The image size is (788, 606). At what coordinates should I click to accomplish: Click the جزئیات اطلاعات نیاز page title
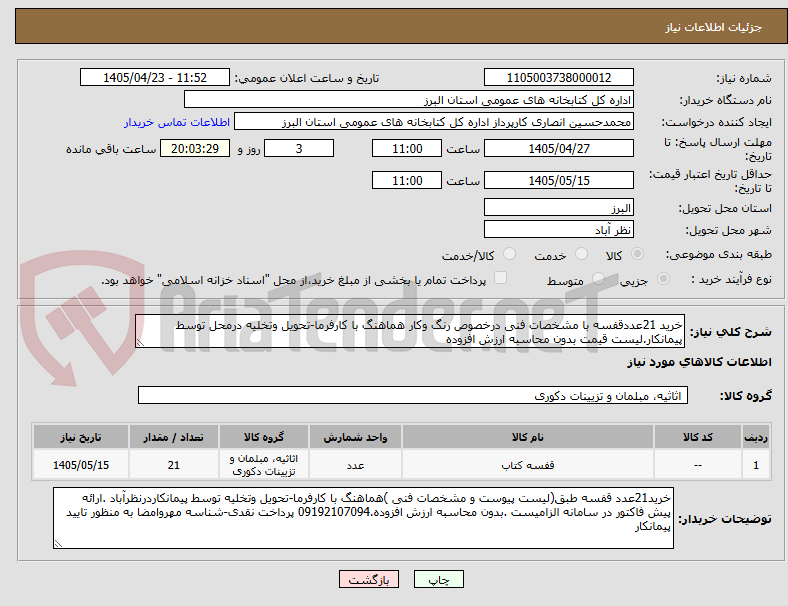coord(714,27)
